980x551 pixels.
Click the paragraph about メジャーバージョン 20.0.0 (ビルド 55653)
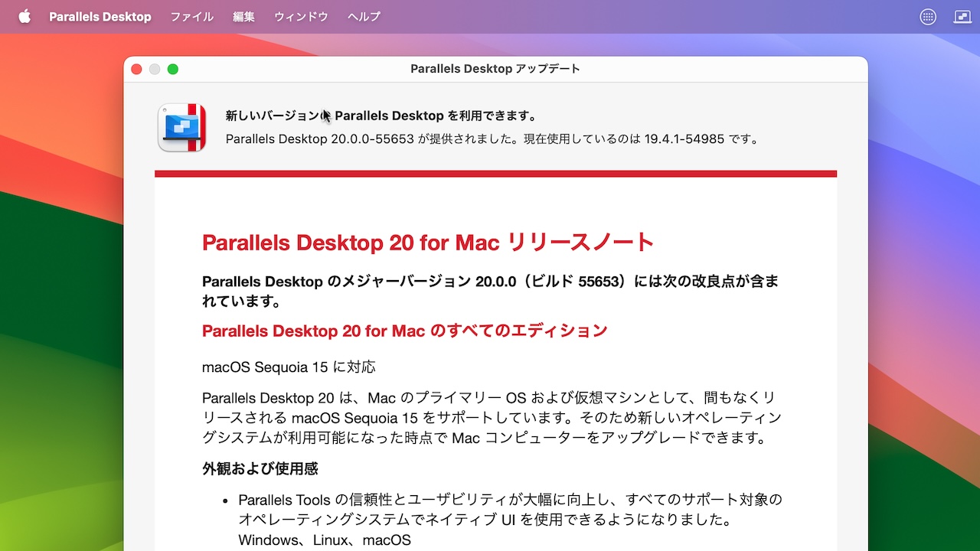(x=491, y=292)
